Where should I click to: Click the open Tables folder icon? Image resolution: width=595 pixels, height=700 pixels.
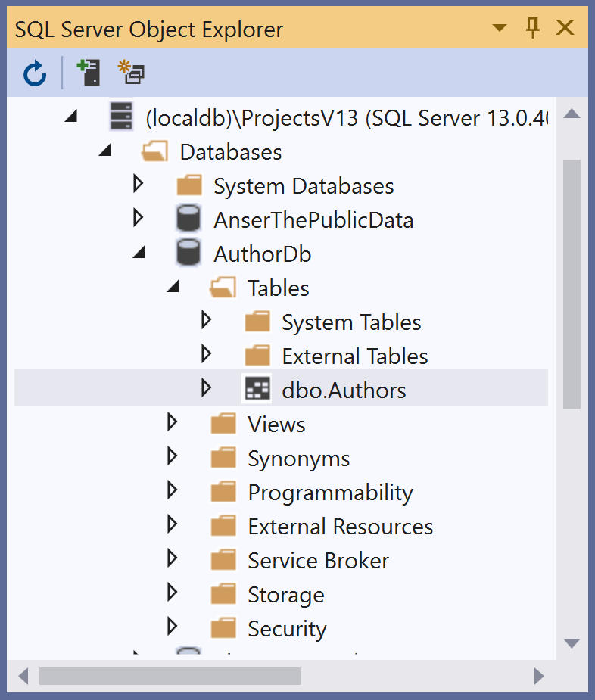(x=223, y=287)
